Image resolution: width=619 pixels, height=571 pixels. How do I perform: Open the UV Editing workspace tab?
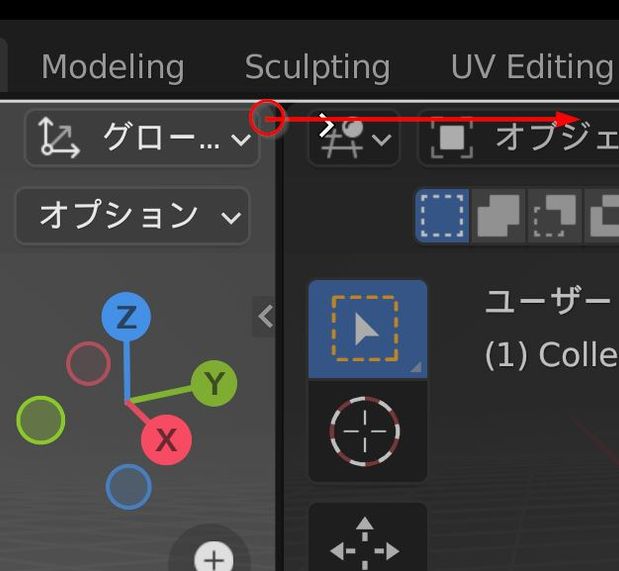click(532, 67)
